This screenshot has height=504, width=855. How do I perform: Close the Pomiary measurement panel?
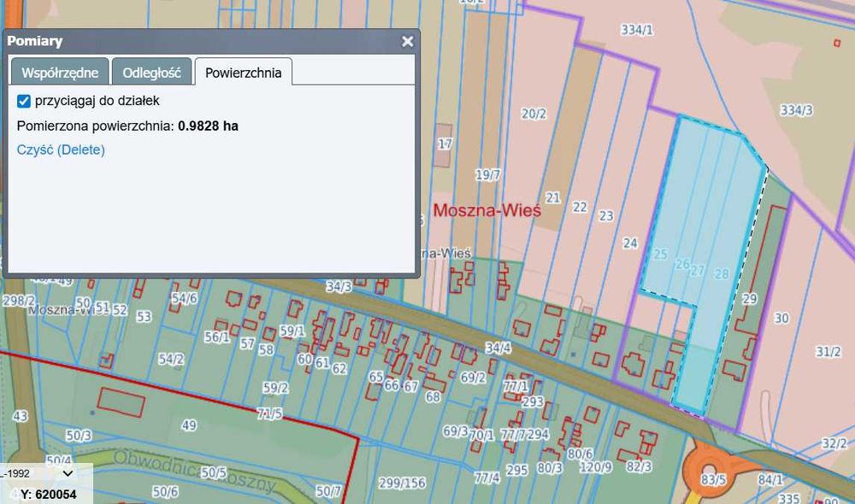407,41
